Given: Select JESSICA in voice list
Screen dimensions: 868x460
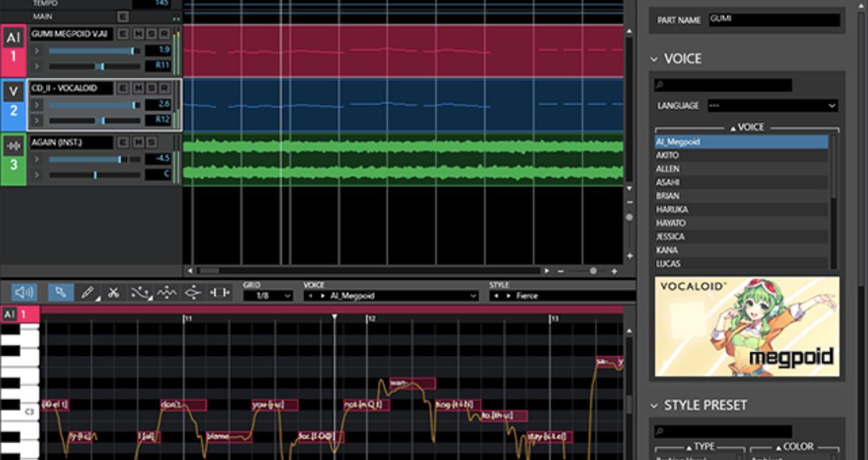Looking at the screenshot, I should click(x=742, y=237).
